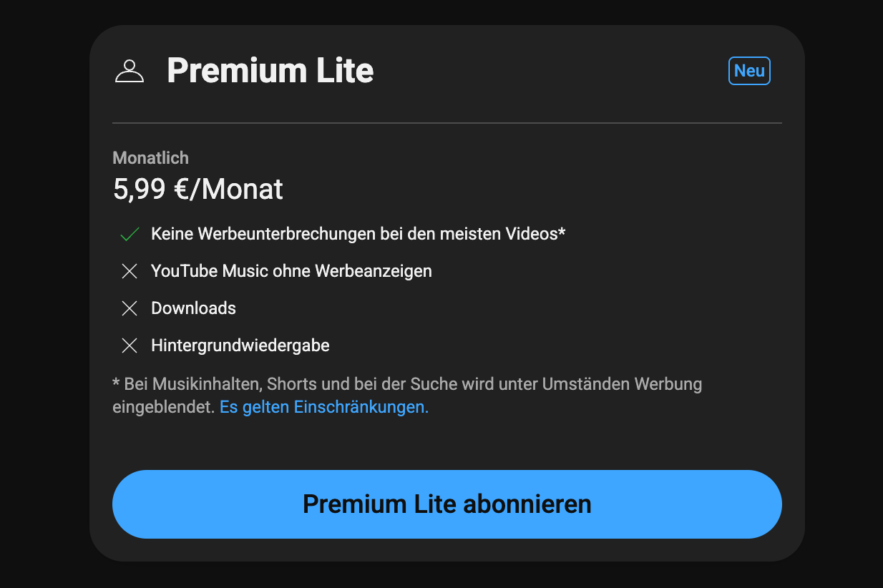
Task: Click the asterisk after the word Videos
Action: click(562, 232)
